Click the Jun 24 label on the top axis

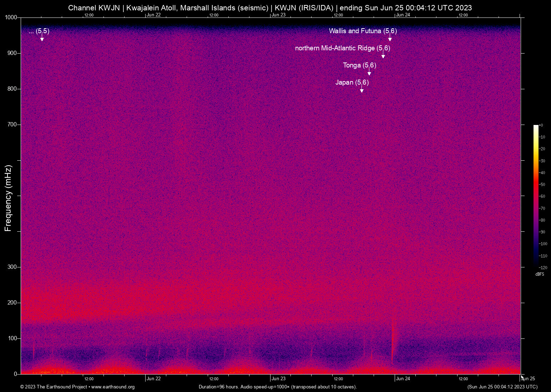pyautogui.click(x=403, y=15)
